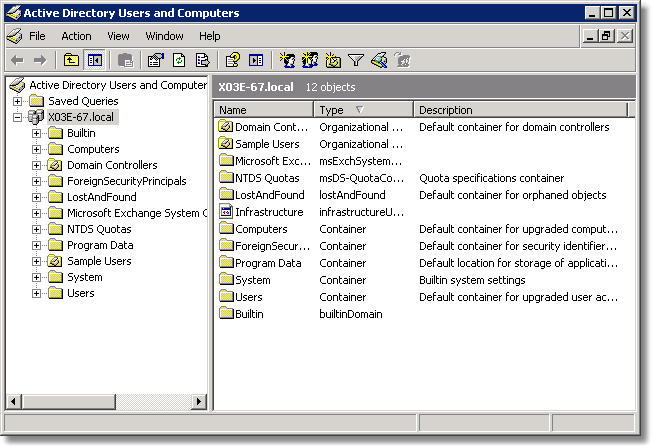Viewport: 653px width, 448px height.
Task: Create a new user with the toolbar icon
Action: pos(287,61)
